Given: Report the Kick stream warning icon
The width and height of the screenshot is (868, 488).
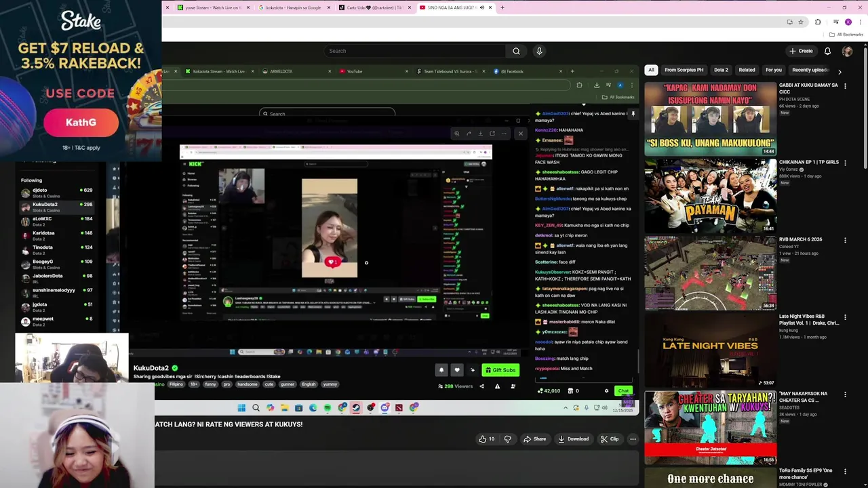Looking at the screenshot, I should click(497, 386).
